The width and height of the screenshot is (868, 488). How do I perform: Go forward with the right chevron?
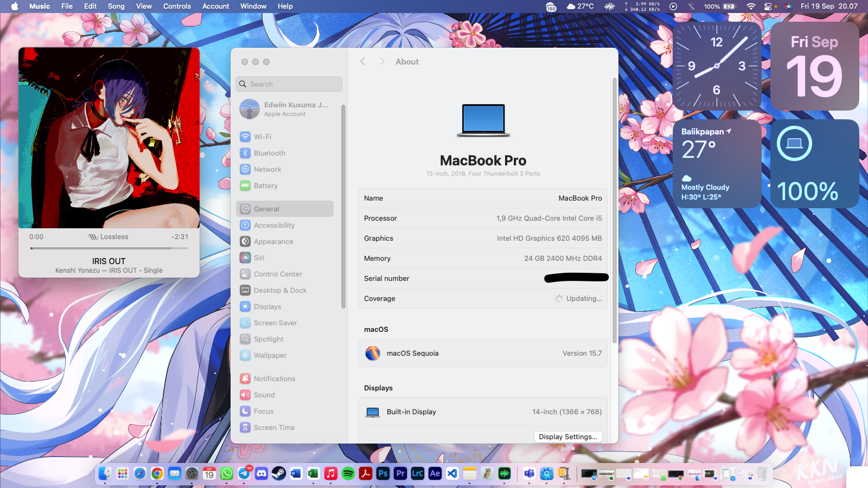[382, 61]
